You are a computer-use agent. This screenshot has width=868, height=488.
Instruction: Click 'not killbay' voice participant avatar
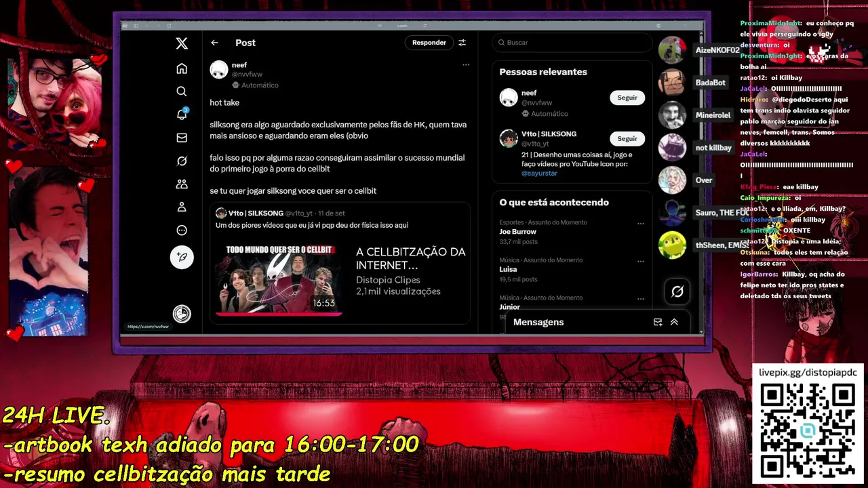672,148
